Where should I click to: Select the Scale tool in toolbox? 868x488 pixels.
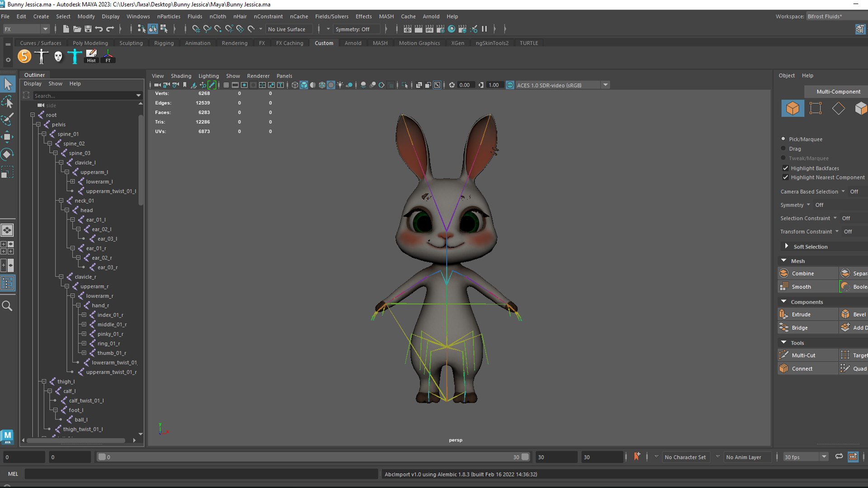[8, 173]
